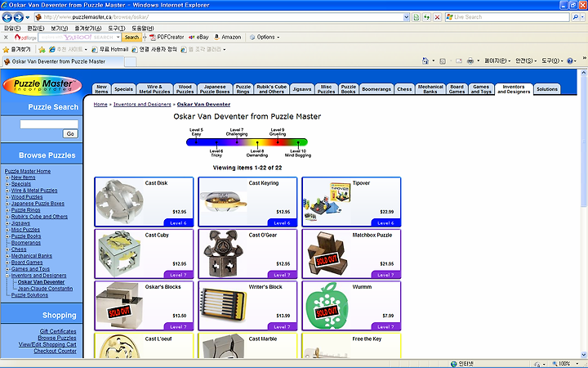Click the RSS feeds icon in command bar
The height and width of the screenshot is (368, 588).
point(443,61)
